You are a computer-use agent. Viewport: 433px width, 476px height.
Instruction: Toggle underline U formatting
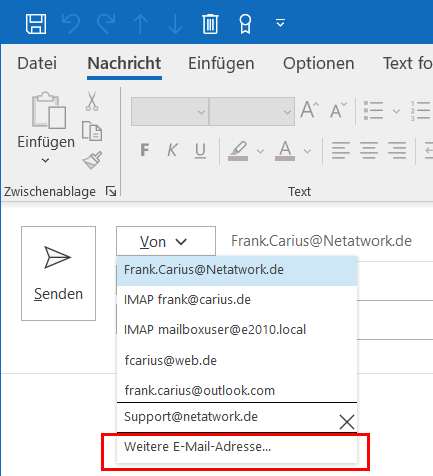point(200,151)
